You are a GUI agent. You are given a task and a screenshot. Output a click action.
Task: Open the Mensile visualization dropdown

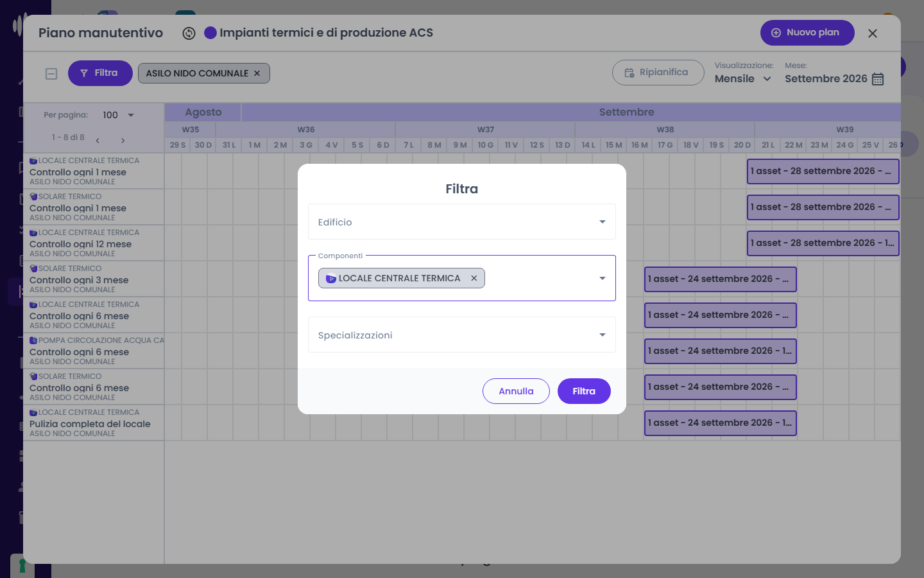[x=743, y=78]
